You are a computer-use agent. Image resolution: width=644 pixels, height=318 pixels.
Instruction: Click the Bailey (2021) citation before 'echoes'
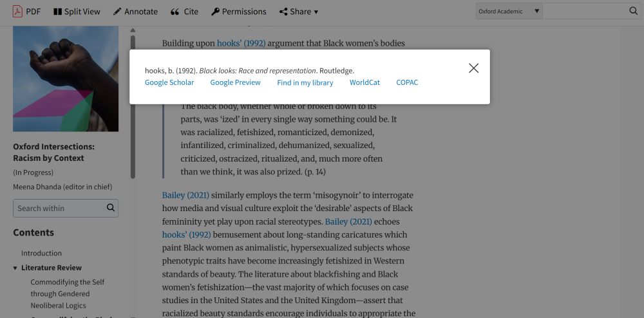348,221
